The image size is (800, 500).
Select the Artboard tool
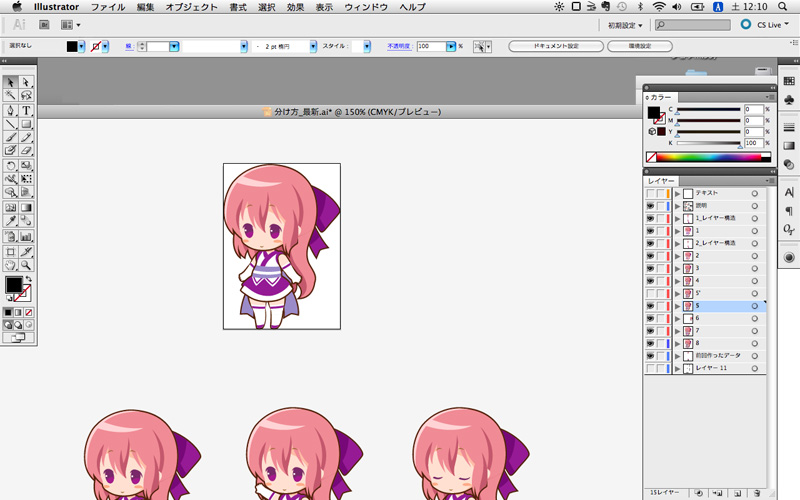click(x=10, y=252)
